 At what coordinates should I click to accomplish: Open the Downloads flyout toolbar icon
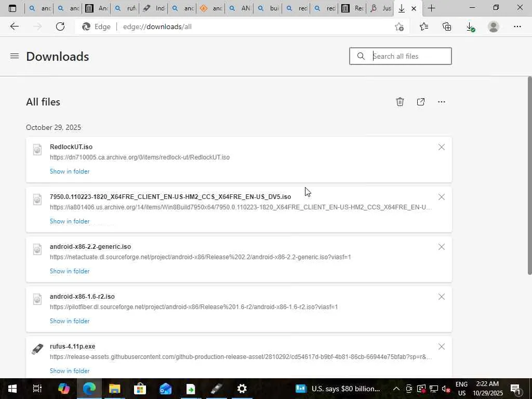[470, 26]
